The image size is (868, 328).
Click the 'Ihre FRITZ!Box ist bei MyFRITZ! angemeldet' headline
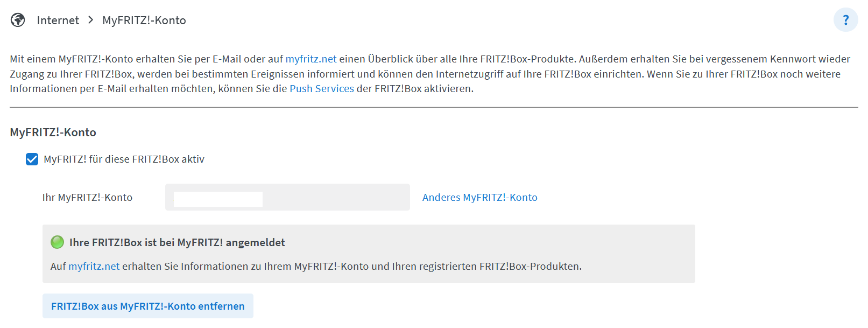tap(177, 242)
